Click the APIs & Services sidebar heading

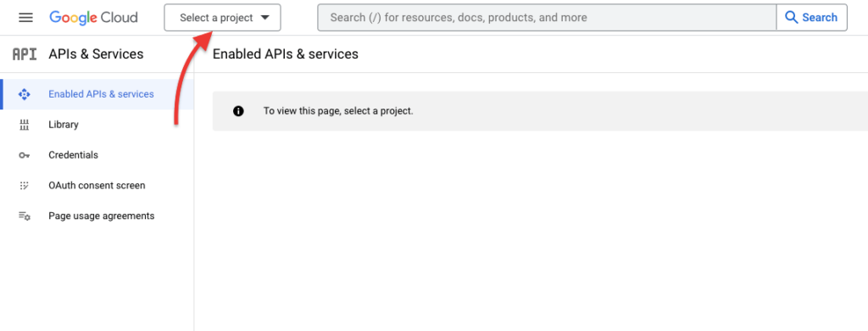[x=96, y=53]
